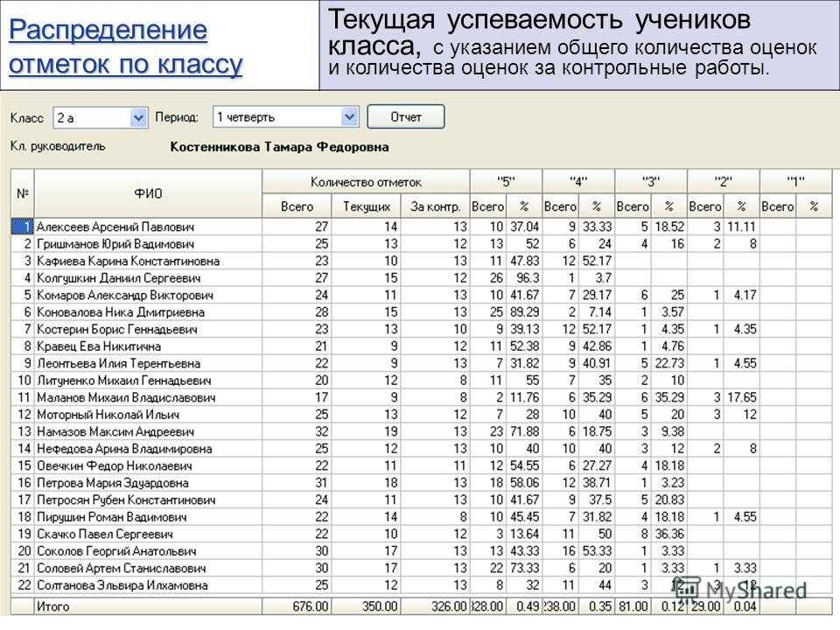Click class teacher name Костенникова Тамара Федоровна
The height and width of the screenshot is (630, 840).
click(x=278, y=147)
